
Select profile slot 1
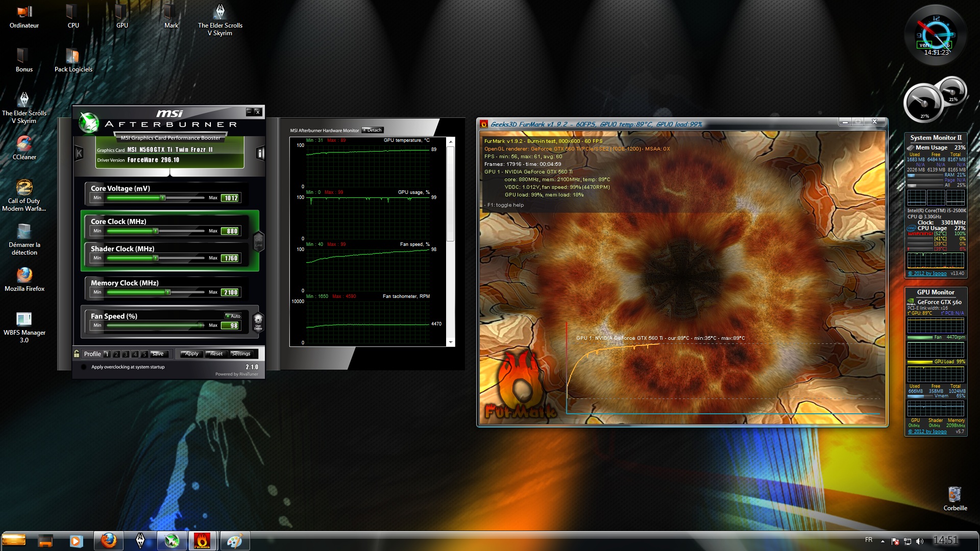click(107, 354)
